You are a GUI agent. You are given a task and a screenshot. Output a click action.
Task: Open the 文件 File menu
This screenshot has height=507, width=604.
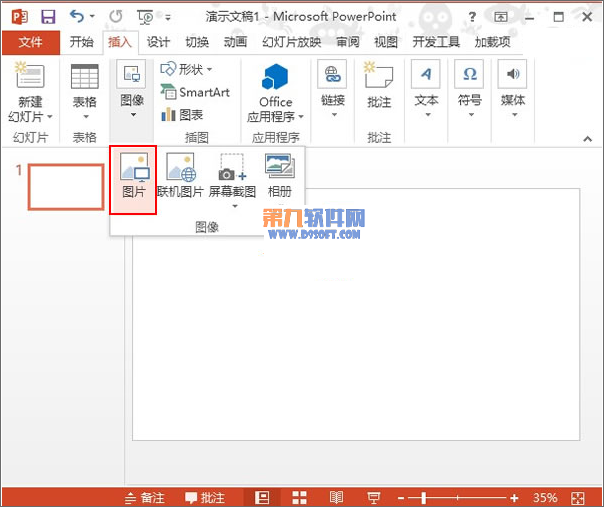[x=30, y=42]
